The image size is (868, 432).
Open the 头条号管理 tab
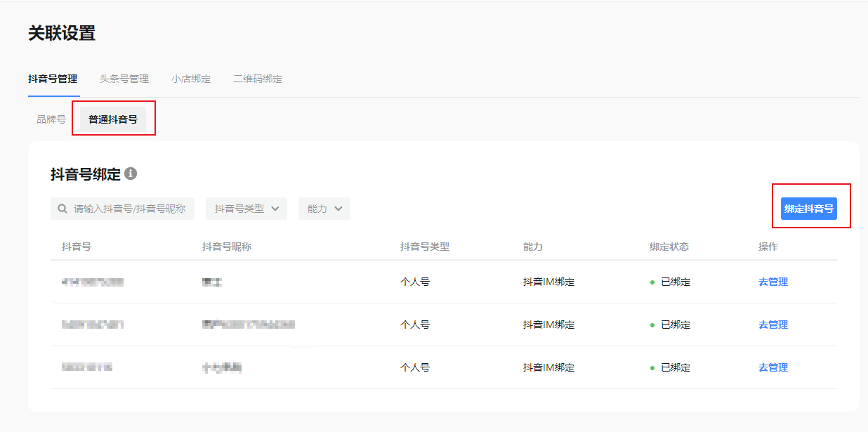point(124,79)
